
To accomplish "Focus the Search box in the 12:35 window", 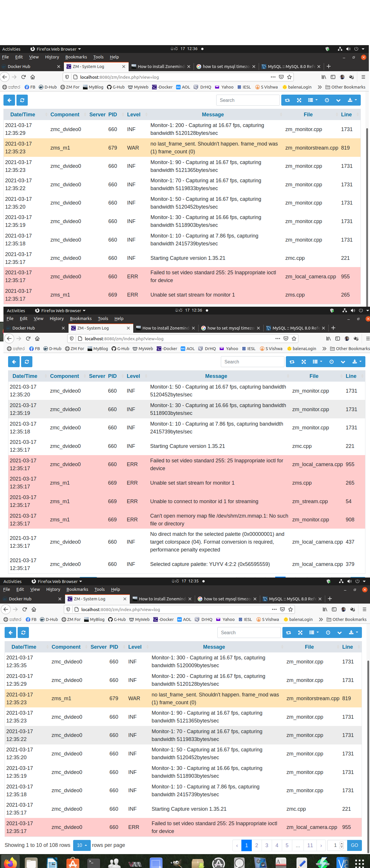I will tap(249, 632).
